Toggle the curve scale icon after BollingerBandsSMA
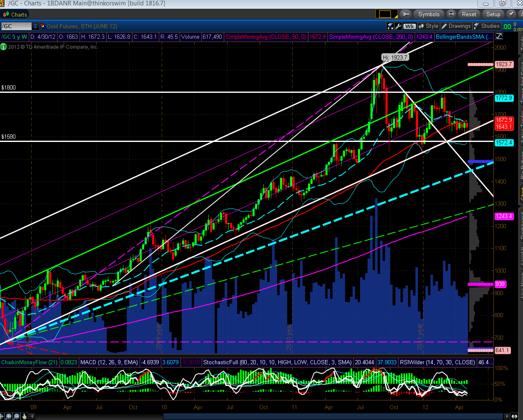 coord(499,37)
